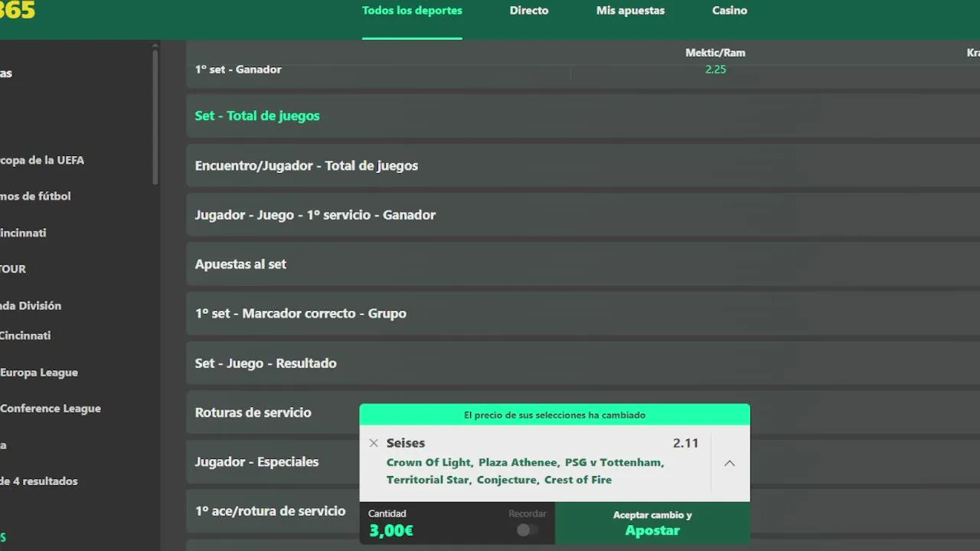The width and height of the screenshot is (980, 551).
Task: Go to the Casino tab
Action: coord(730,11)
